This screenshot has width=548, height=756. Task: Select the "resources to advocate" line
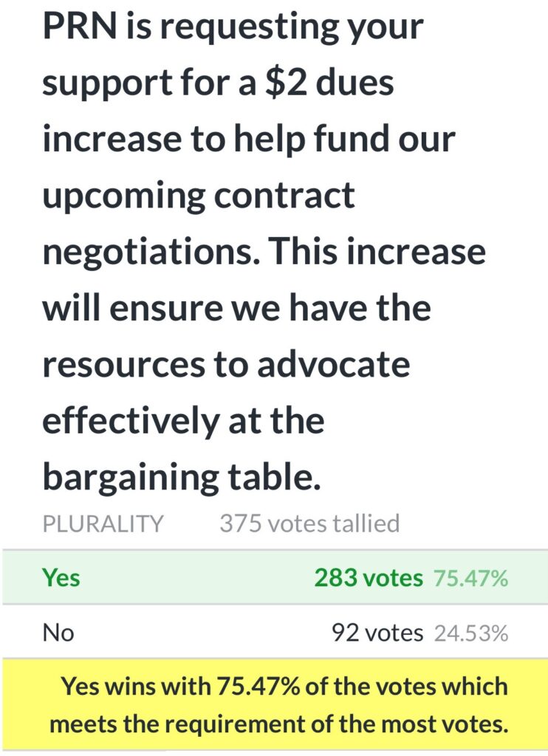pyautogui.click(x=225, y=364)
